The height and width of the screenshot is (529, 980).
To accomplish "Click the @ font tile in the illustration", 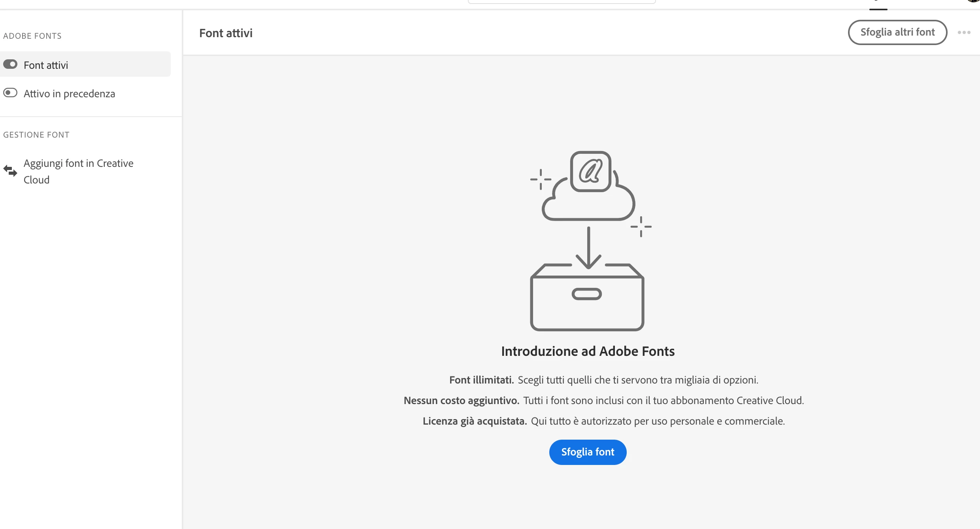I will point(590,171).
